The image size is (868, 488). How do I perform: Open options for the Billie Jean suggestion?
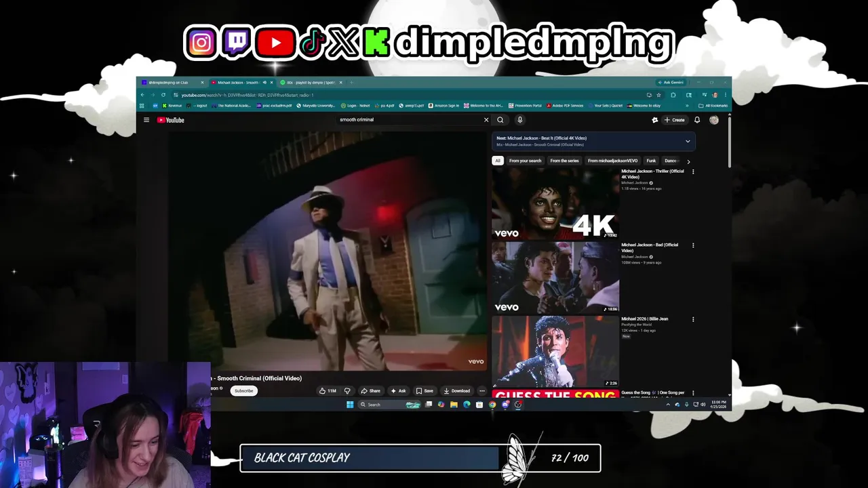[x=693, y=319]
